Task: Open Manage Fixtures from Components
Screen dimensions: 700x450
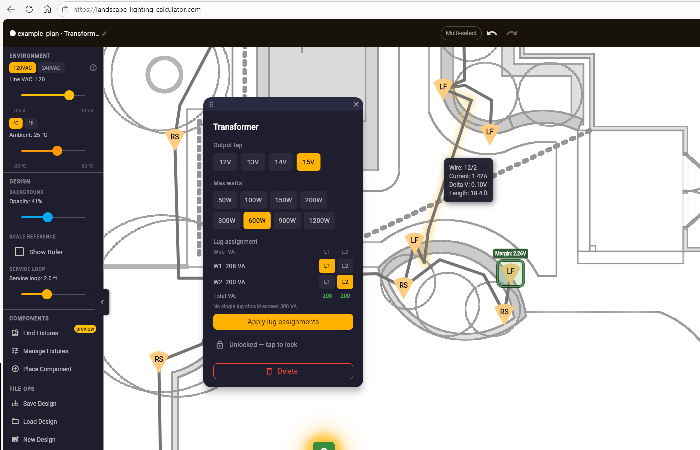Action: pos(46,351)
